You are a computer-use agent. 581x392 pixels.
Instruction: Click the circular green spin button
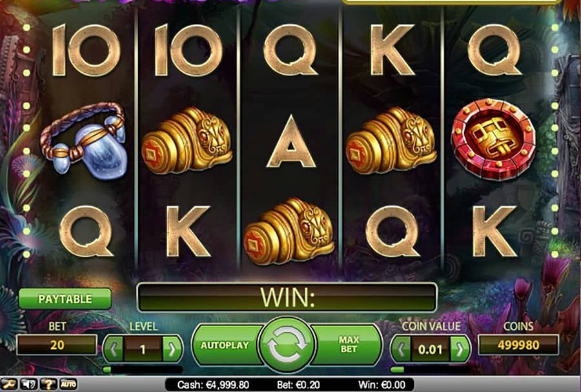[287, 345]
